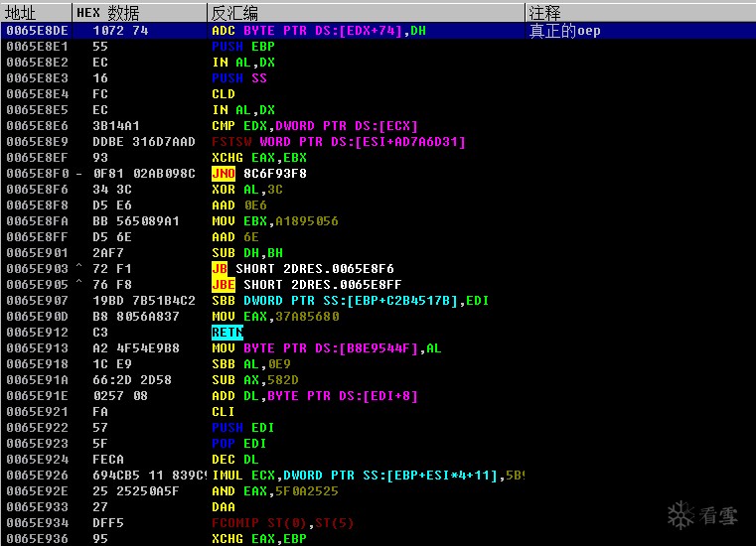
Task: Select XOR AL,3C instruction
Action: [x=246, y=190]
